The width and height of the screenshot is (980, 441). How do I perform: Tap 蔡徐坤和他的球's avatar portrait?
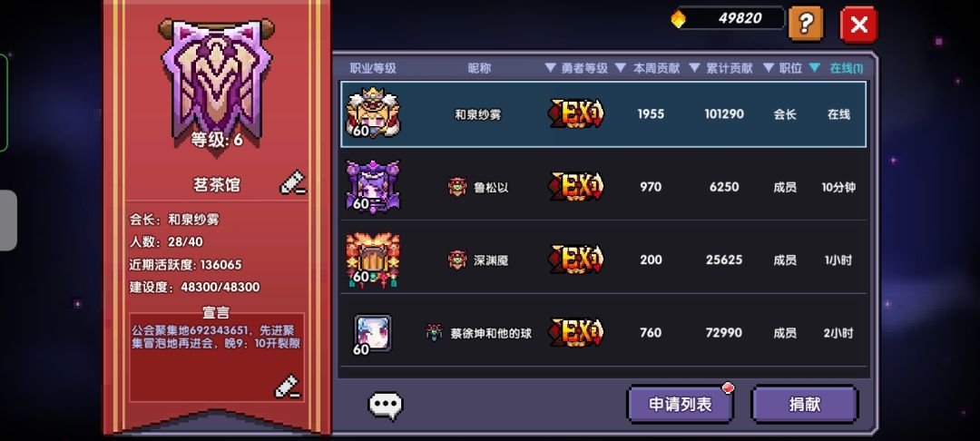tap(373, 334)
